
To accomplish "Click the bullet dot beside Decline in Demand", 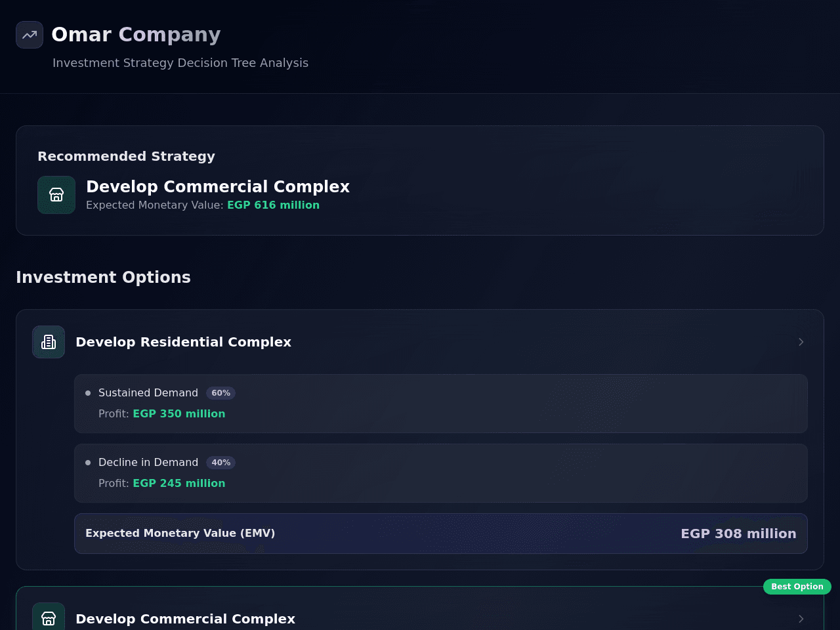I will (x=88, y=463).
